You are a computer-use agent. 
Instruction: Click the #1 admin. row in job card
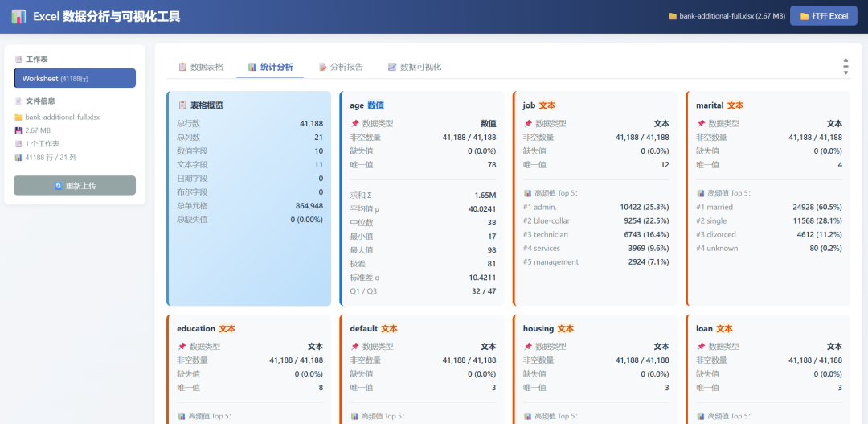tap(596, 207)
